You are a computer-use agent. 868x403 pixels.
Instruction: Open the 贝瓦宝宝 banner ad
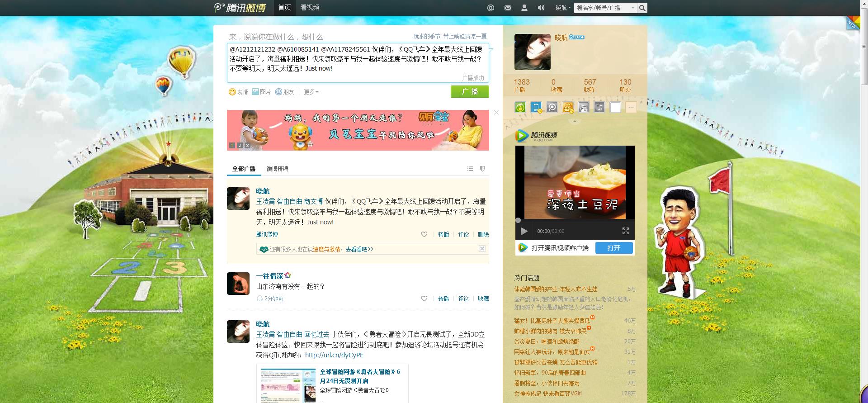pos(358,130)
